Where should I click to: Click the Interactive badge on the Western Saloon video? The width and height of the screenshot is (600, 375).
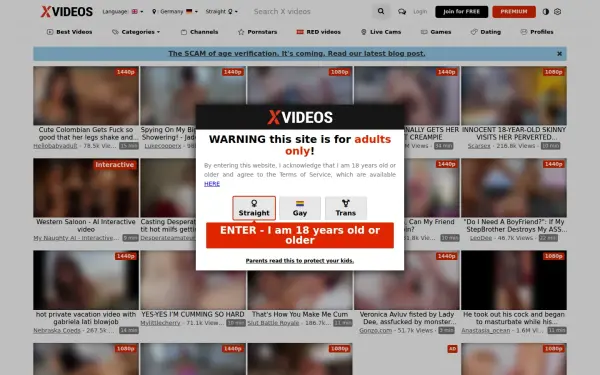(x=115, y=165)
